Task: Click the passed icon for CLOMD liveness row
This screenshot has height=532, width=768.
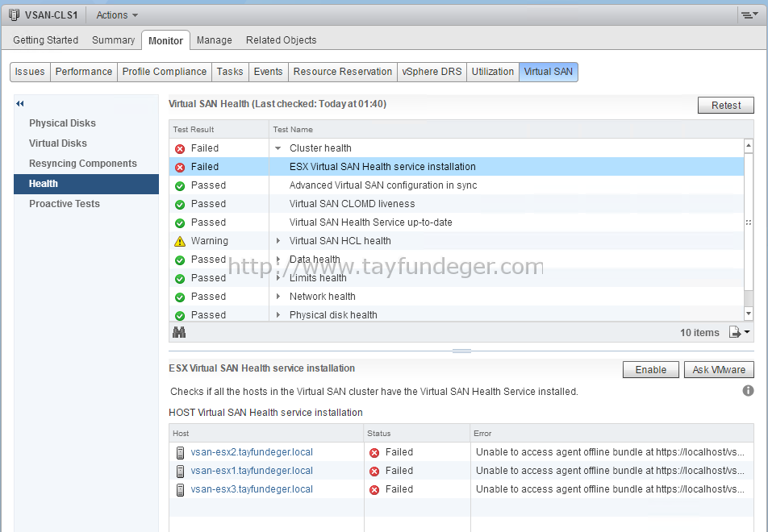Action: point(180,205)
